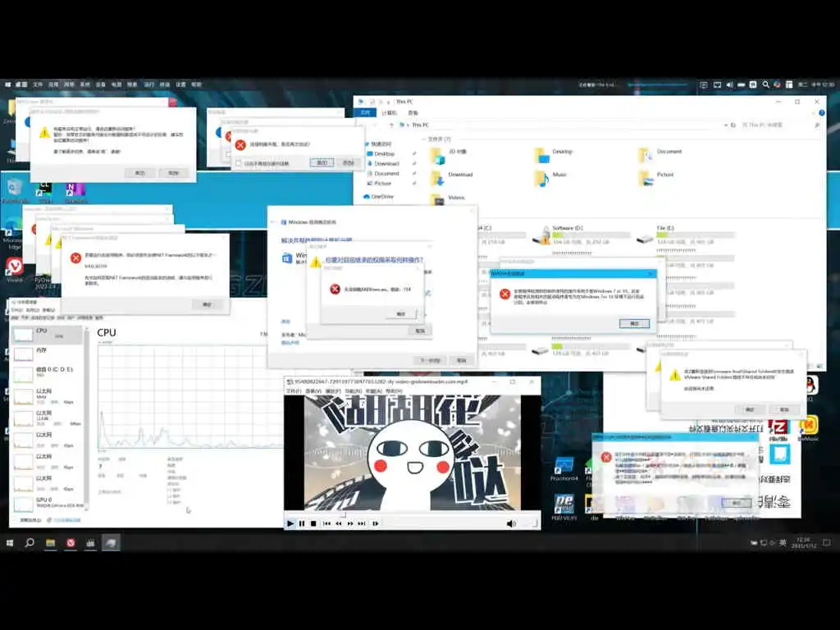Click 下一步 in Windows troubleshooter window

click(x=430, y=360)
